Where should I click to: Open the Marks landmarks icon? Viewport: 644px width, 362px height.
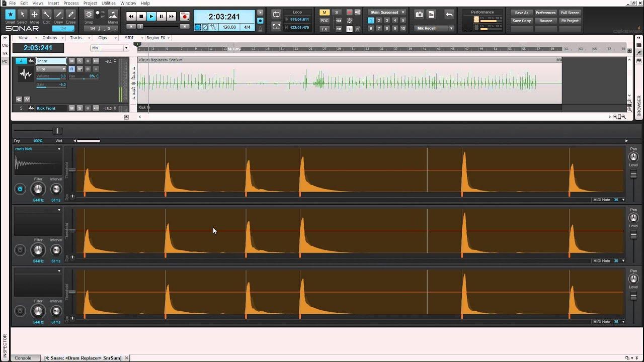[113, 15]
